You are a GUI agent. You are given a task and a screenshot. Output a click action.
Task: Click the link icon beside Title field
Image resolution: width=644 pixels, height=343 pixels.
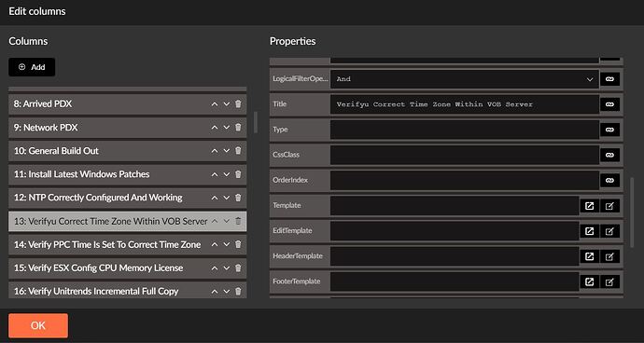click(x=609, y=104)
